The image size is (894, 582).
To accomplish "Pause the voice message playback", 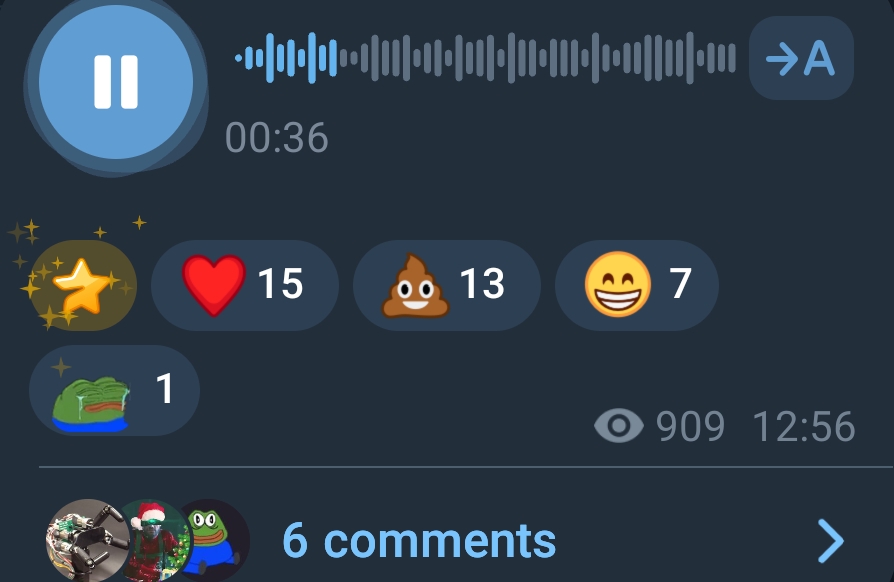I will 116,82.
